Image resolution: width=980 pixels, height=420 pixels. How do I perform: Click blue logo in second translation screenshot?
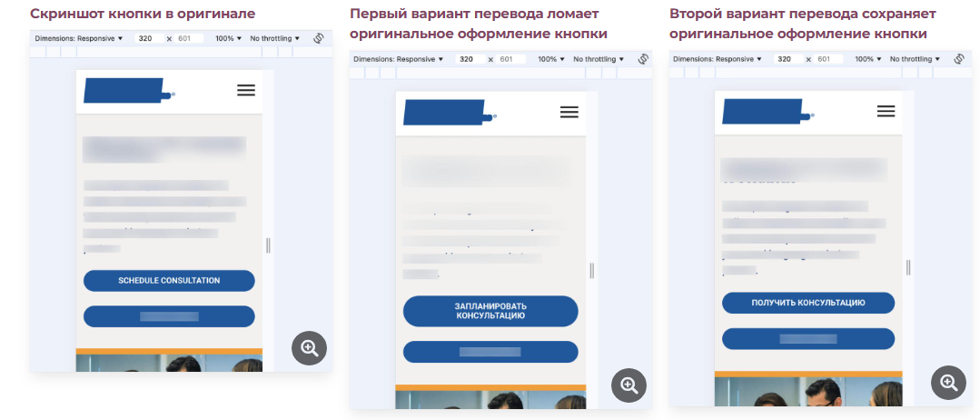tap(767, 112)
